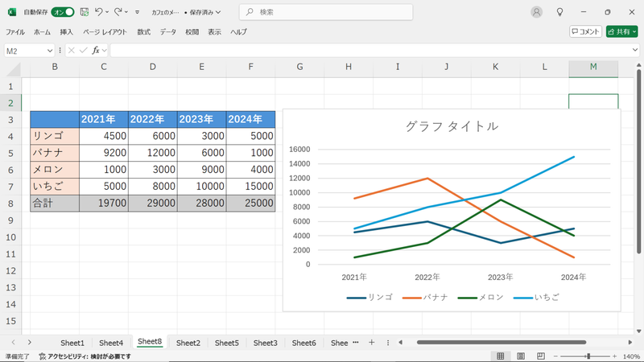Click the formula bar input field

(371, 51)
